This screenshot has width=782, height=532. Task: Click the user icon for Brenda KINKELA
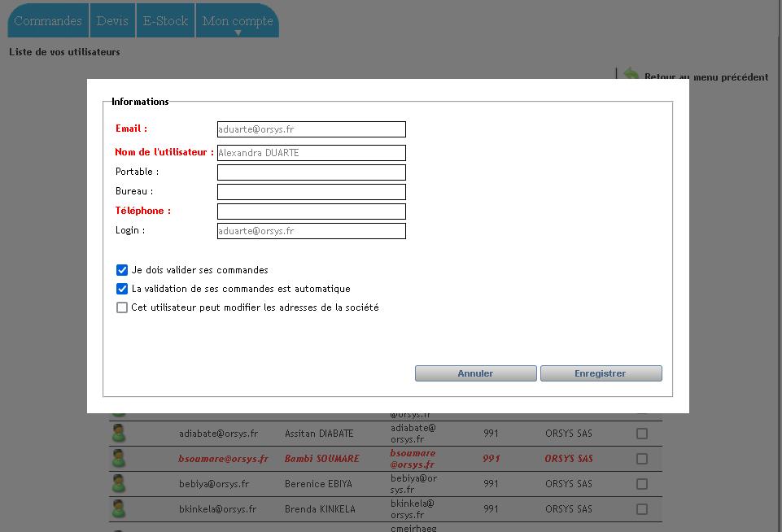120,508
